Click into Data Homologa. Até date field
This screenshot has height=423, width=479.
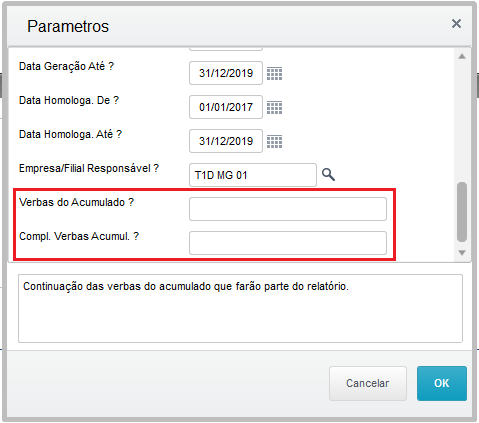pyautogui.click(x=226, y=141)
